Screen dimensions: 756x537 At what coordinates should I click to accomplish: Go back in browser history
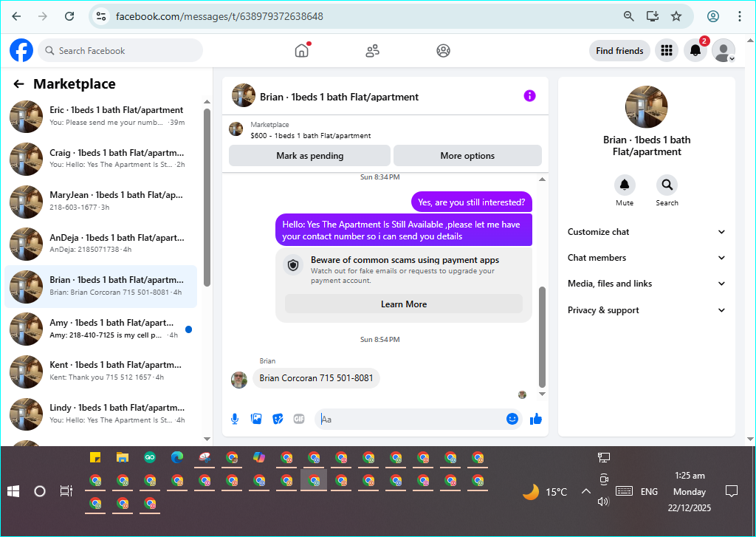point(16,16)
